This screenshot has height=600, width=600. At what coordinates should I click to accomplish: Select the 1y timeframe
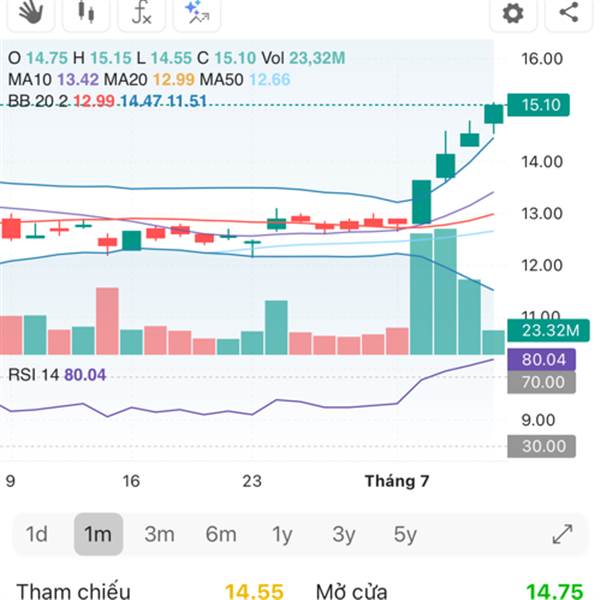click(282, 535)
